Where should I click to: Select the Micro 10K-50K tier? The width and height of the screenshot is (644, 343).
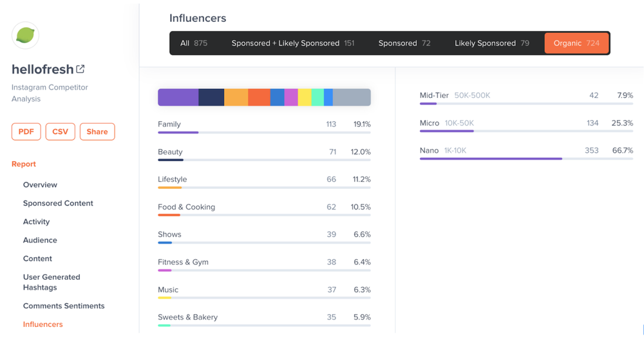(526, 125)
